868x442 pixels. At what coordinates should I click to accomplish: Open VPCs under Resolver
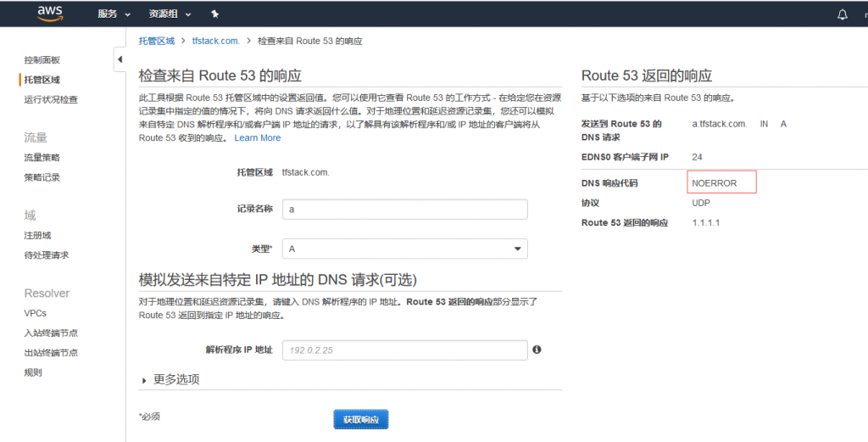pos(36,313)
